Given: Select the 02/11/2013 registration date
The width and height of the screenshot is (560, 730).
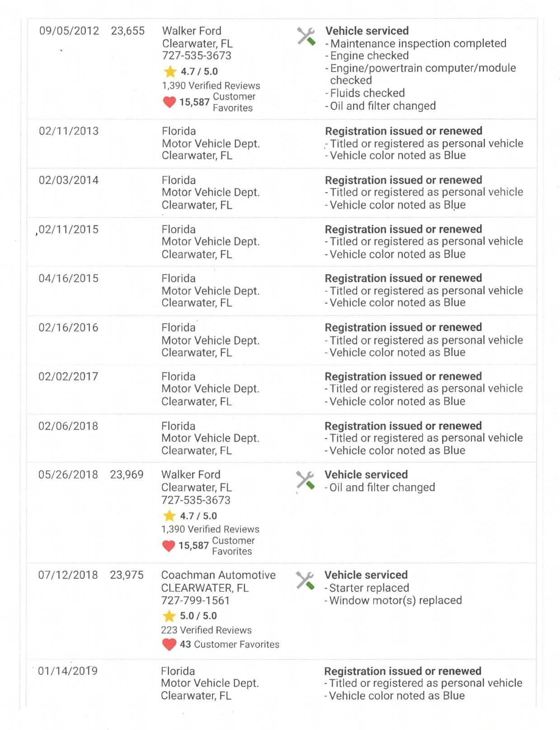Looking at the screenshot, I should click(x=69, y=131).
